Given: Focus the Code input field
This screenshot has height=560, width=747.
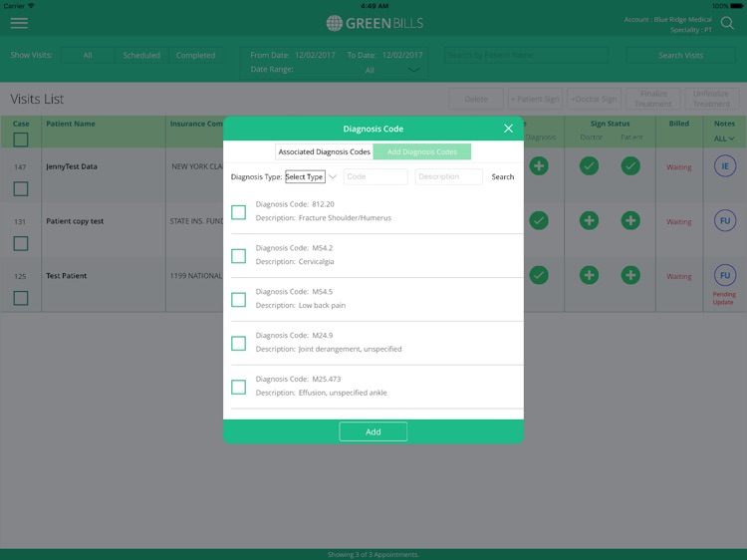Looking at the screenshot, I should pyautogui.click(x=375, y=176).
